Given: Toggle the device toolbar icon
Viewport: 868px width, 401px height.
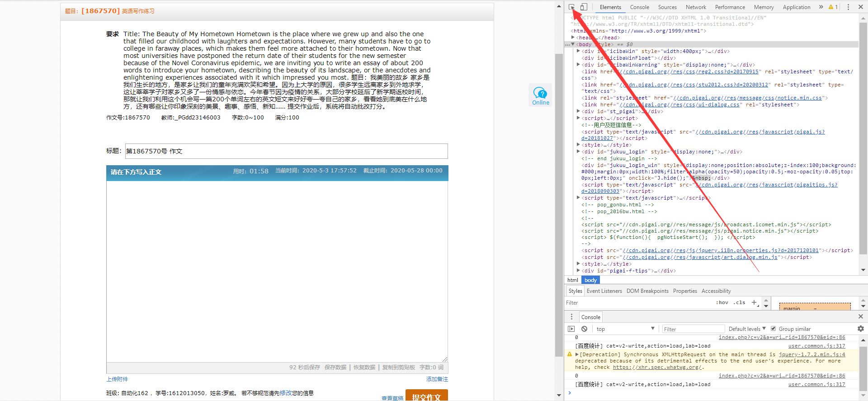Looking at the screenshot, I should coord(584,7).
